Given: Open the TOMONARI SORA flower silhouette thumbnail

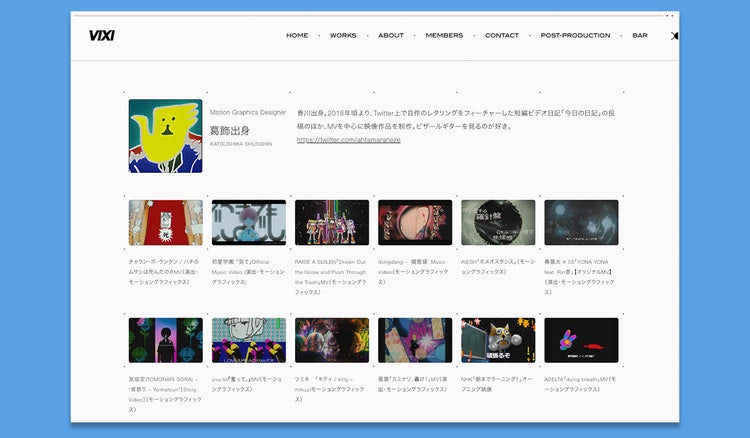Looking at the screenshot, I should coord(165,340).
